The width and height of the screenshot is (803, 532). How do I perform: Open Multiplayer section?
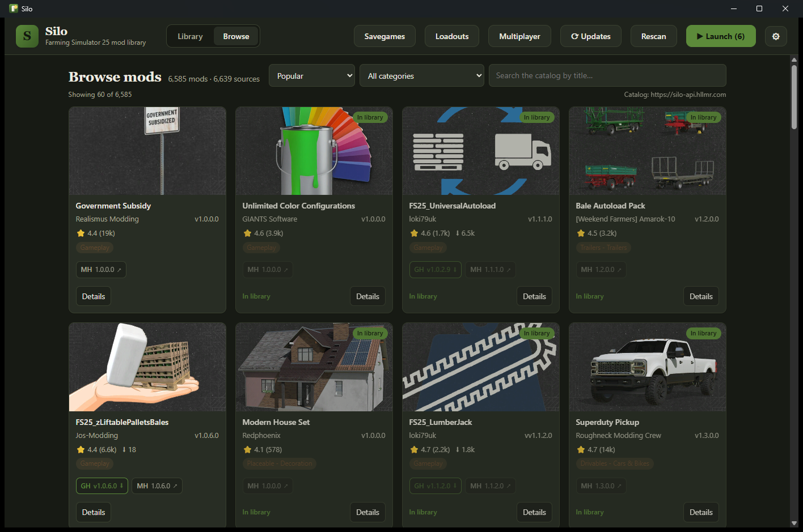point(519,36)
